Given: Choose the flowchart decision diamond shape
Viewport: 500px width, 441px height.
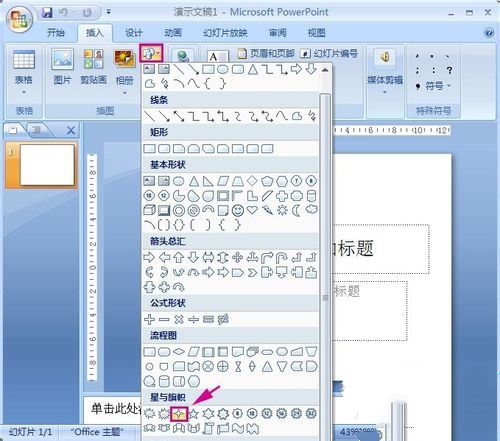Looking at the screenshot, I should pyautogui.click(x=179, y=351).
